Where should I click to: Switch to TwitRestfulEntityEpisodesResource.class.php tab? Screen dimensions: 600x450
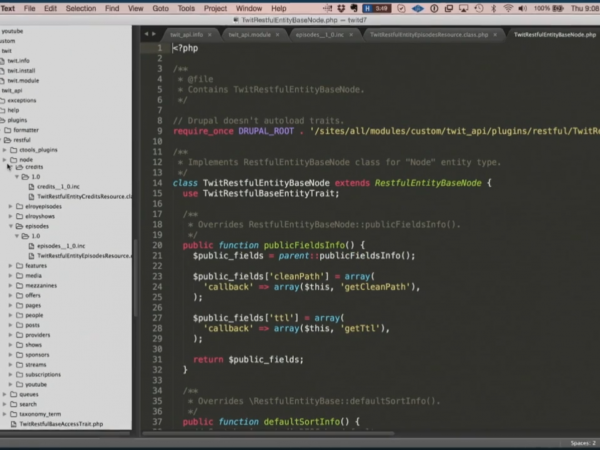click(x=428, y=34)
